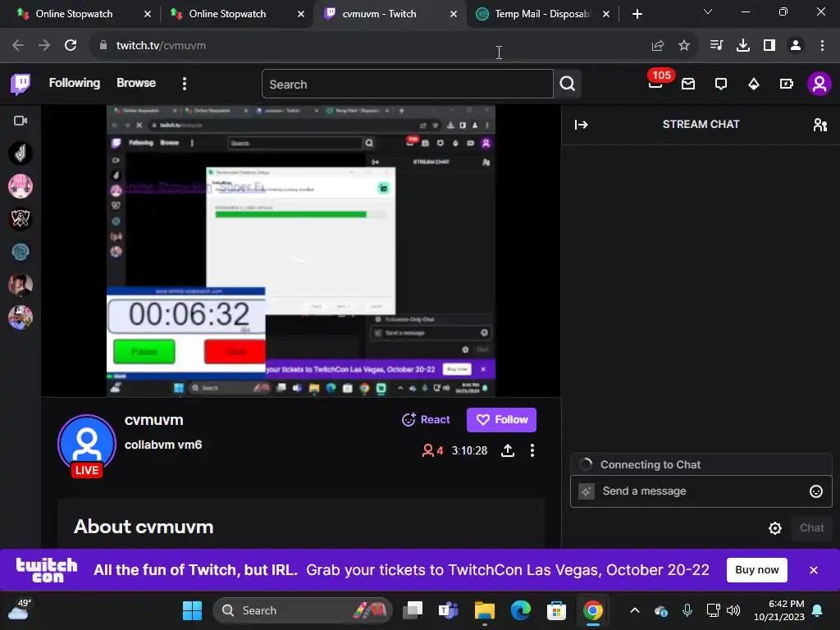Open the purple user avatar menu
The height and width of the screenshot is (630, 840).
(x=819, y=84)
